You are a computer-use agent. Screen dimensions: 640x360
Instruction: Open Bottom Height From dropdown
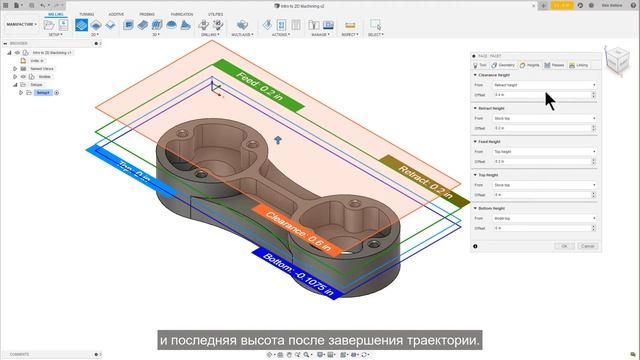click(x=544, y=219)
